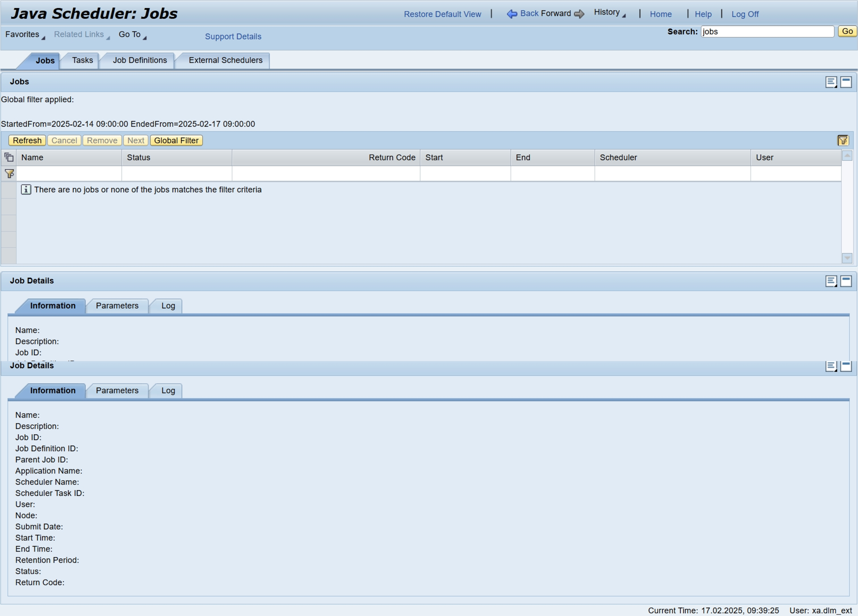This screenshot has width=858, height=616.
Task: Click the Name column filter field
Action: tap(69, 174)
